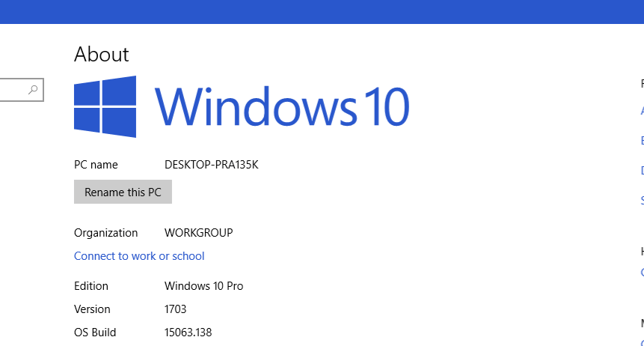
Task: Select the Windows 10 Pro edition value
Action: 203,286
